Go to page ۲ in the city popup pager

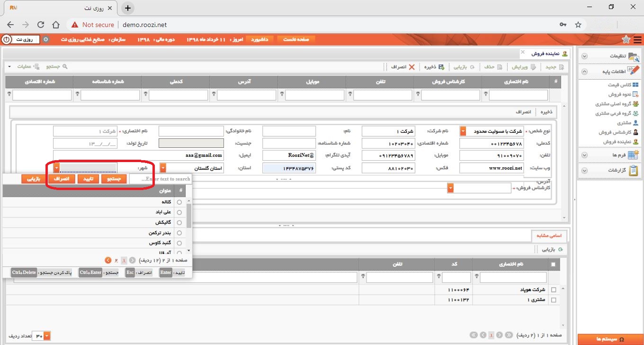116,260
